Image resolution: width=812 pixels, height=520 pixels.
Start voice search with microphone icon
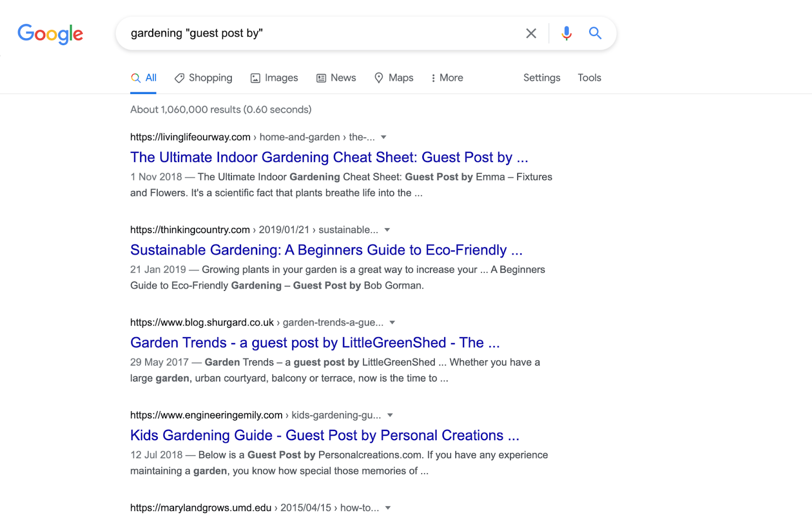coord(566,34)
